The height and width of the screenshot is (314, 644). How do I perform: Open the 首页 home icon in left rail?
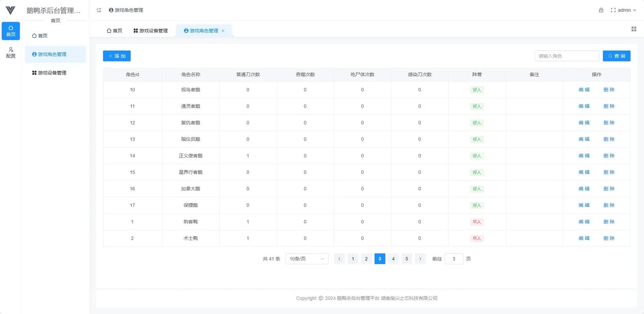pyautogui.click(x=11, y=31)
